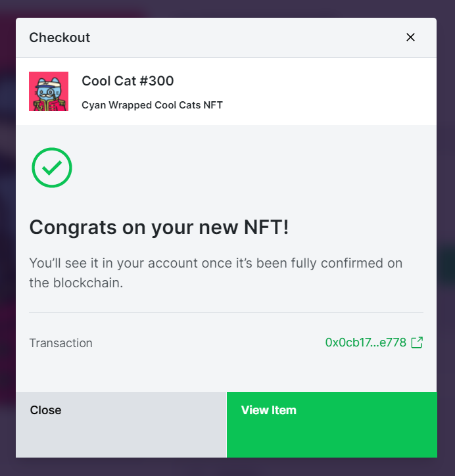This screenshot has width=455, height=476.
Task: Click the Cool Cat #300 thumbnail image
Action: pos(49,91)
